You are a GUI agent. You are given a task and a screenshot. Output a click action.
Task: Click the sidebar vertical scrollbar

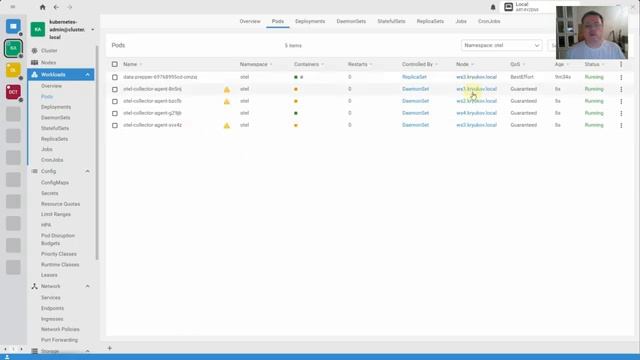pyautogui.click(x=97, y=153)
